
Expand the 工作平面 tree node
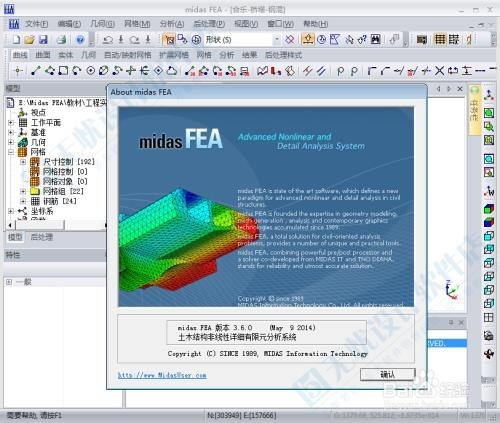pos(11,123)
